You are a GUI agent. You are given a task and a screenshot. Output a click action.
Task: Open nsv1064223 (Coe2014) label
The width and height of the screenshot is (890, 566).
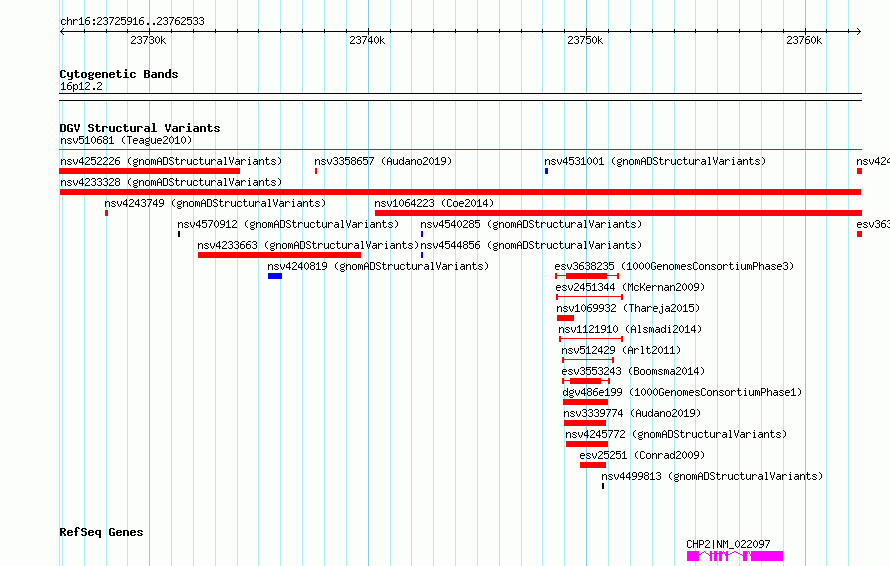434,203
